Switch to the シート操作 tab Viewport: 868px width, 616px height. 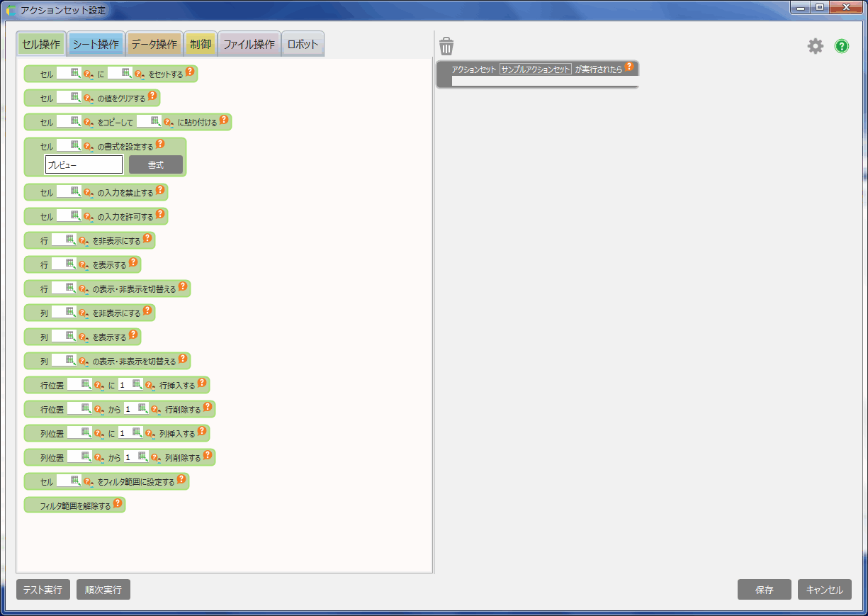96,44
